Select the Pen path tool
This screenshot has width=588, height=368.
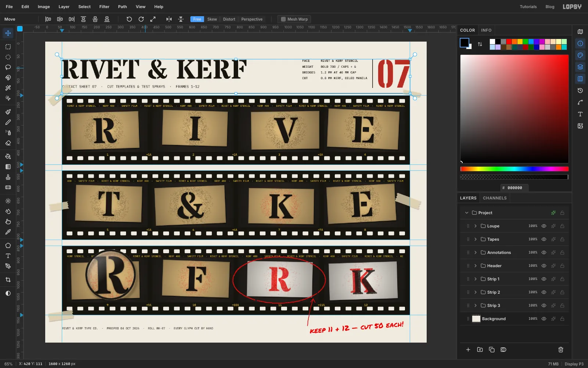click(x=8, y=266)
